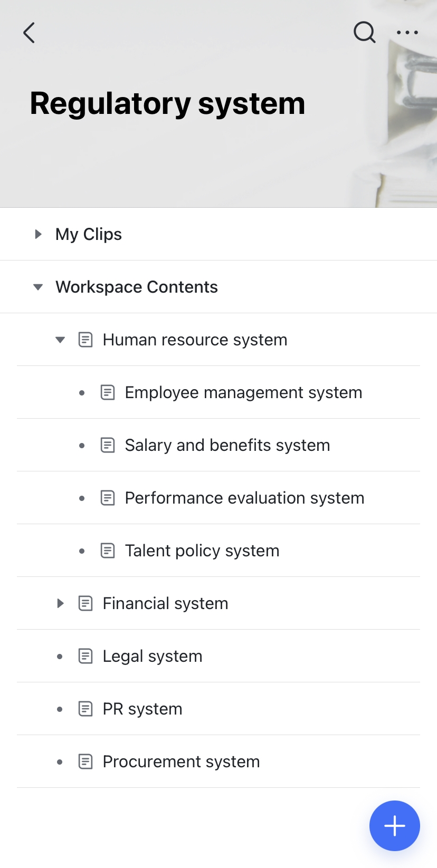The image size is (437, 868).
Task: Open Talent policy system document
Action: (x=202, y=551)
